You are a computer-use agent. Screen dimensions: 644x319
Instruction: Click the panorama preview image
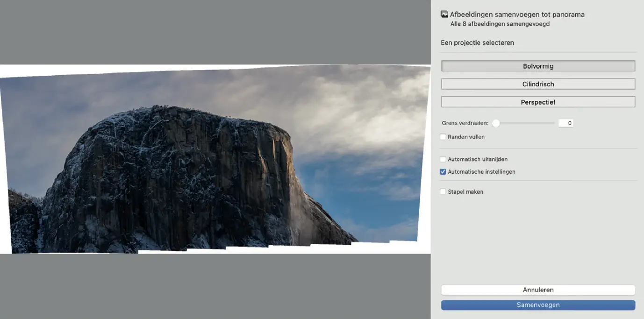tap(215, 159)
